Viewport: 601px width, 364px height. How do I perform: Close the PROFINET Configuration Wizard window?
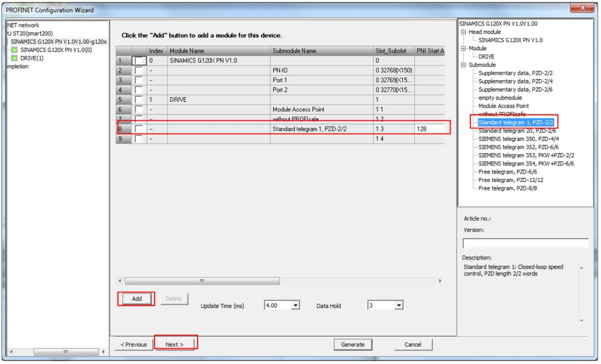pos(582,8)
